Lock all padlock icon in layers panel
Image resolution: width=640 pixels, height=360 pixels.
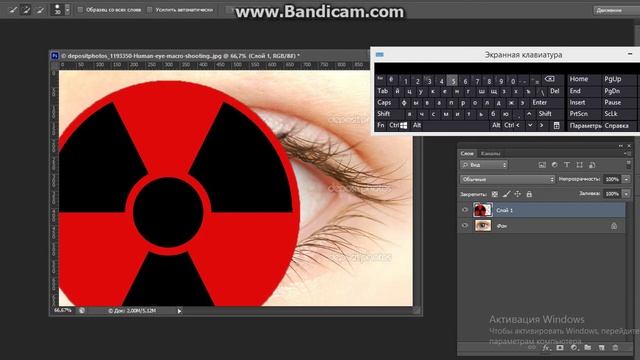pos(529,194)
